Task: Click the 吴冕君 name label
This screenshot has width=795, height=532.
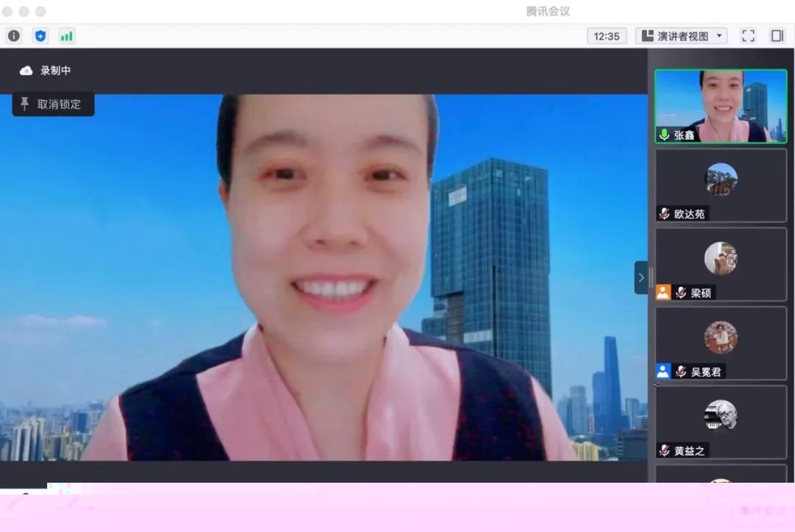Action: tap(706, 372)
